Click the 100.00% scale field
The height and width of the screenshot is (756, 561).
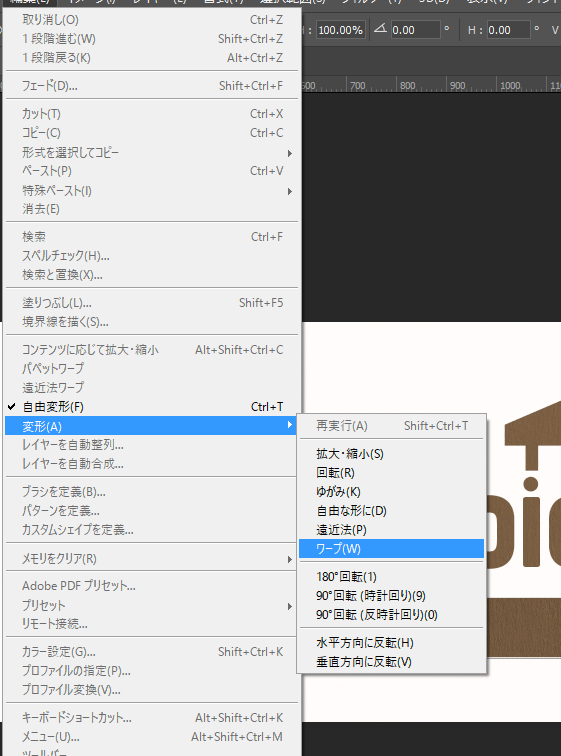341,30
